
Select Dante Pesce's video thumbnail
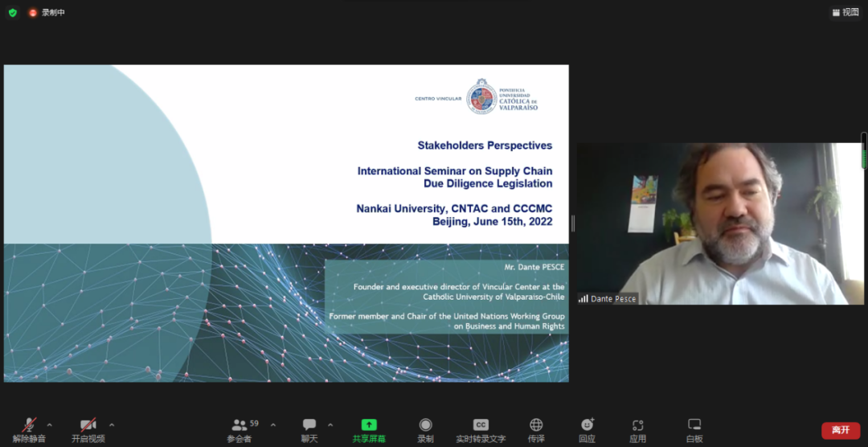click(x=720, y=223)
